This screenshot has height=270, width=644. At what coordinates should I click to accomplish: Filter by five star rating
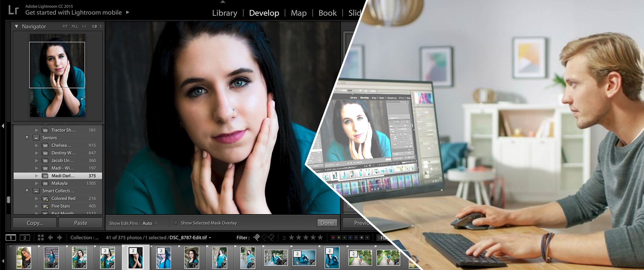[320, 237]
